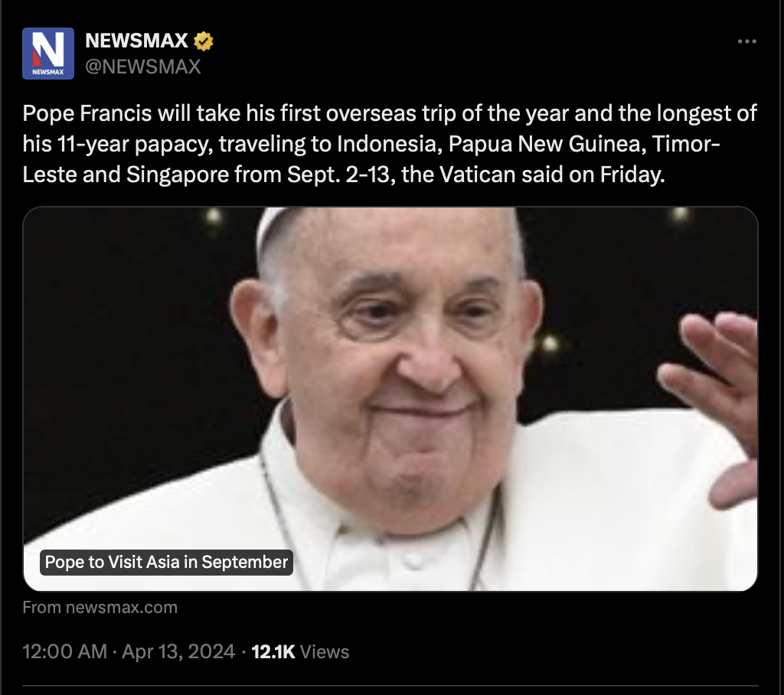The image size is (784, 695).
Task: Open the "Apr 13, 2024" date permalink
Action: (178, 651)
